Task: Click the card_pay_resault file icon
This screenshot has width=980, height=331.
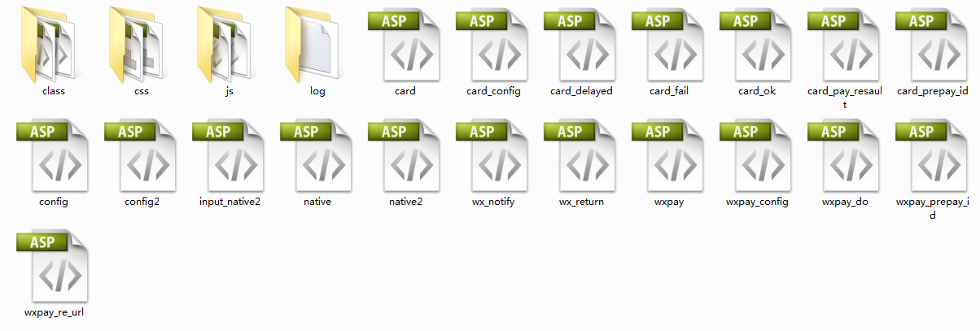Action: click(x=845, y=46)
